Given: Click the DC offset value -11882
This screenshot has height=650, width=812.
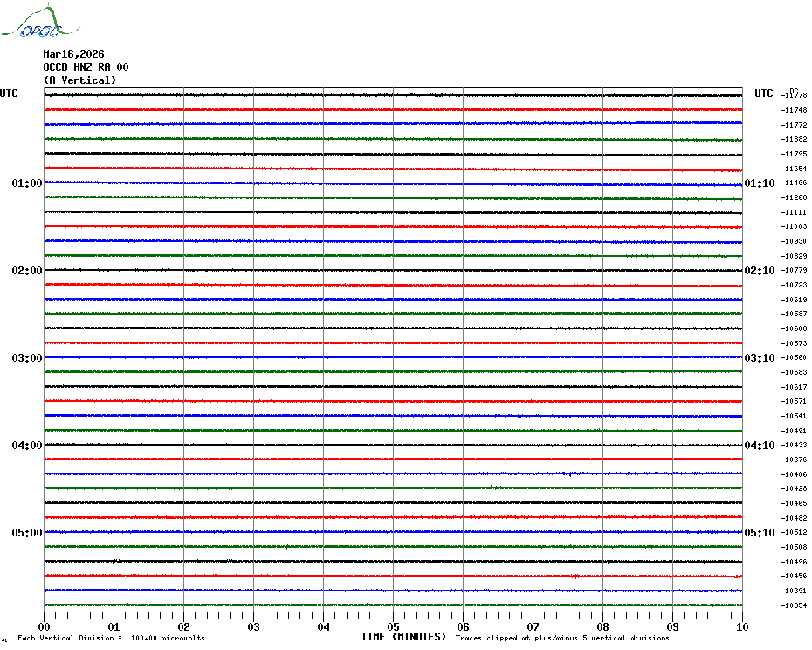Looking at the screenshot, I should point(795,140).
